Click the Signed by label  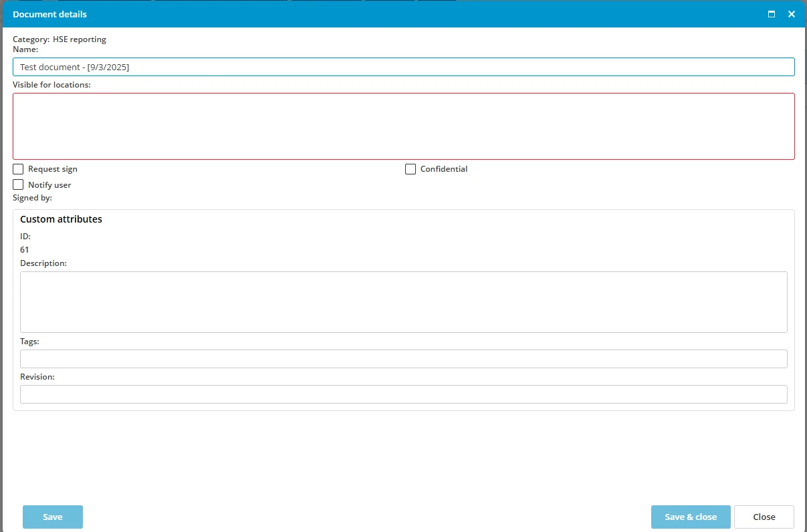(32, 198)
